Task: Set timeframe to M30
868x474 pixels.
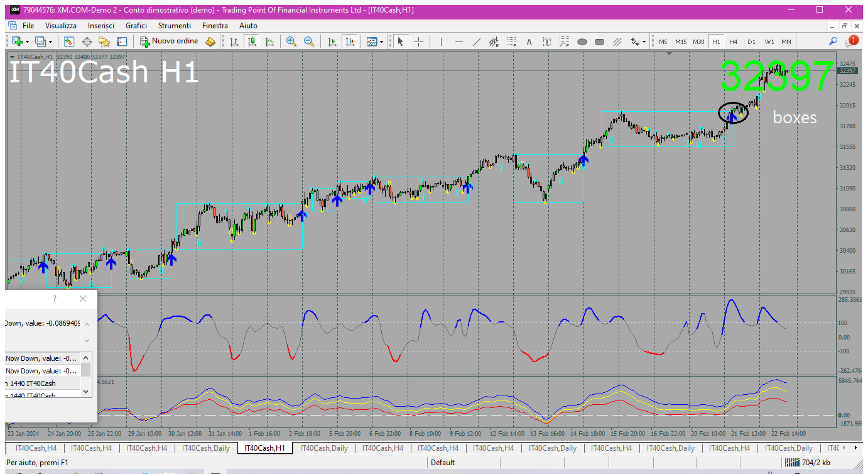Action: pyautogui.click(x=698, y=41)
